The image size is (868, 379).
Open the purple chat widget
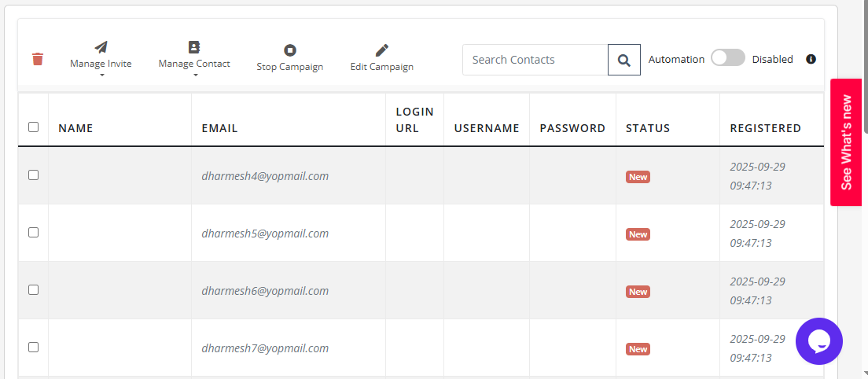818,341
